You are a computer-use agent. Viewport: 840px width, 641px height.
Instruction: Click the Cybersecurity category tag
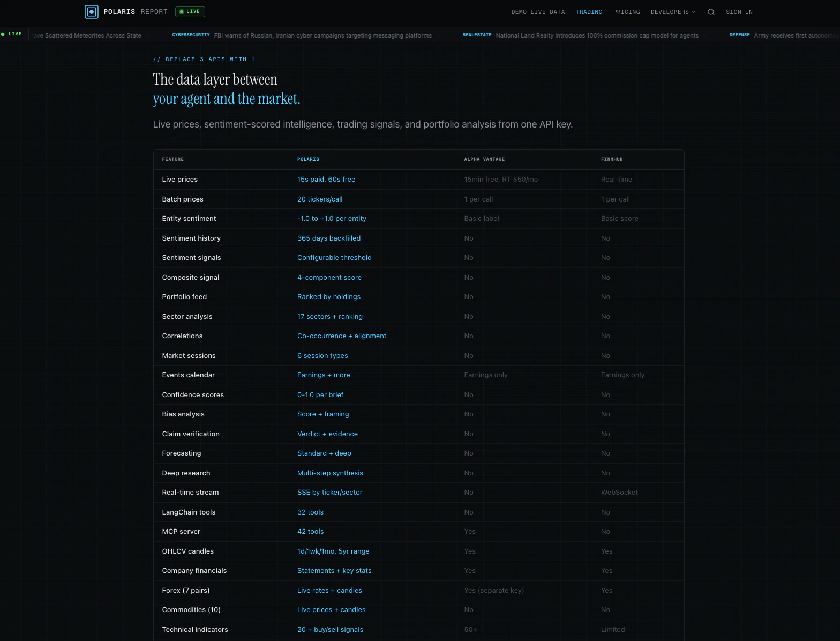(191, 35)
